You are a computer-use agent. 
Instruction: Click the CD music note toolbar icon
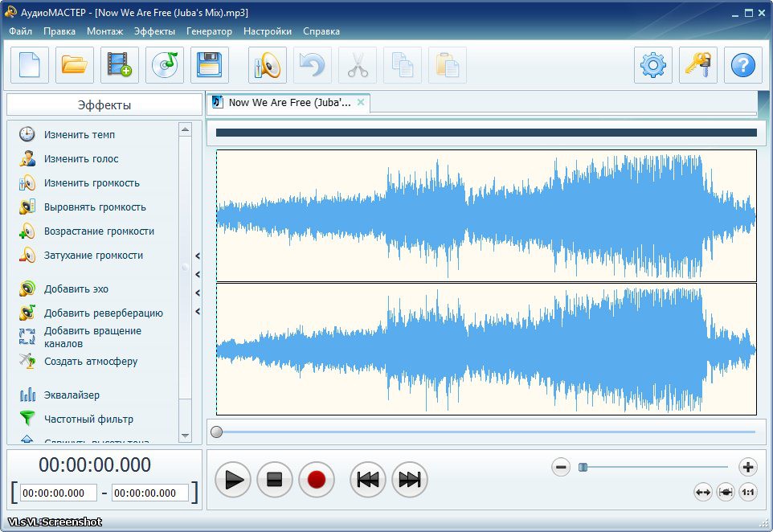click(x=165, y=65)
